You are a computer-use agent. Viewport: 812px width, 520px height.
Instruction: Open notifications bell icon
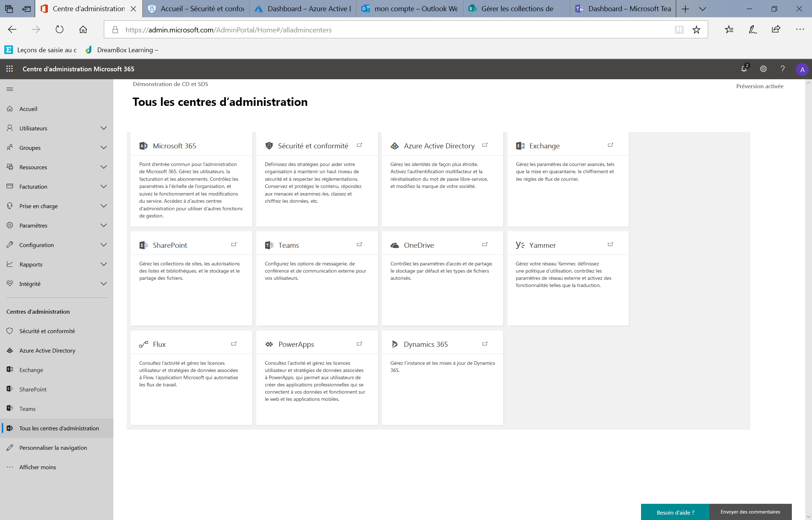tap(744, 68)
